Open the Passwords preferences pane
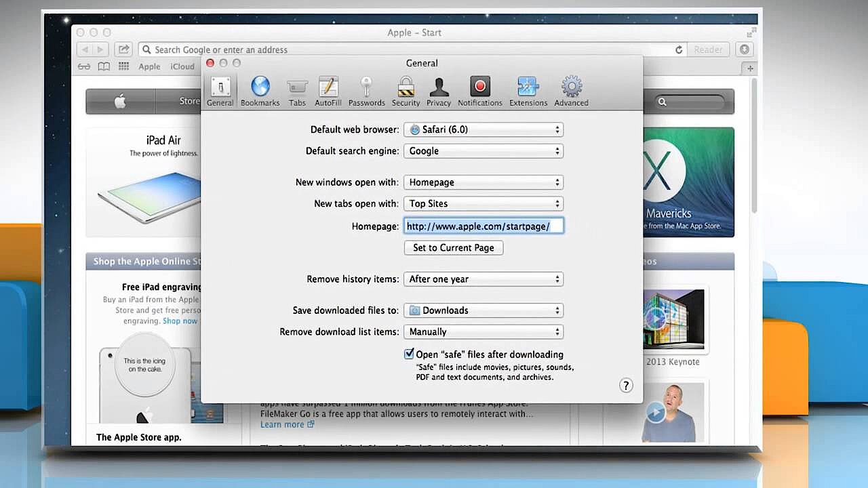The height and width of the screenshot is (488, 868). 367,91
